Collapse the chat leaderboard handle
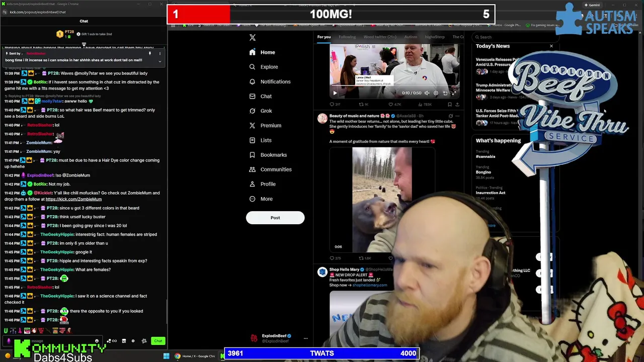 [84, 45]
